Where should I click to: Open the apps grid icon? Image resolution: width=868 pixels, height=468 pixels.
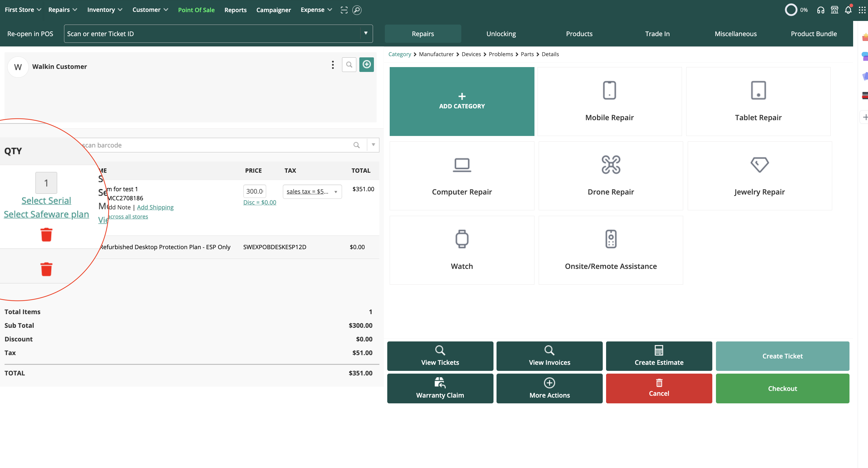point(862,10)
